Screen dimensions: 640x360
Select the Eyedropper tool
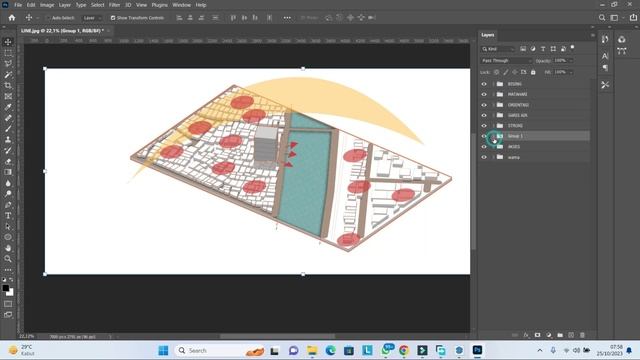[8, 107]
